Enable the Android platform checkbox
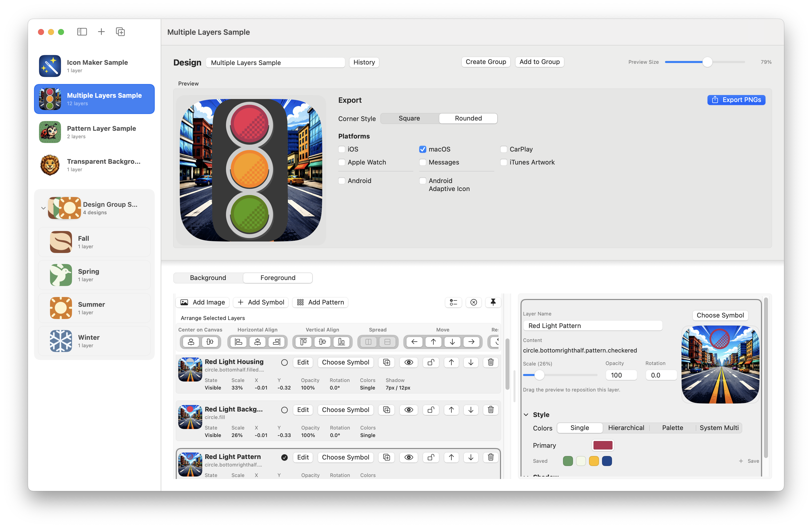812x528 pixels. 341,181
